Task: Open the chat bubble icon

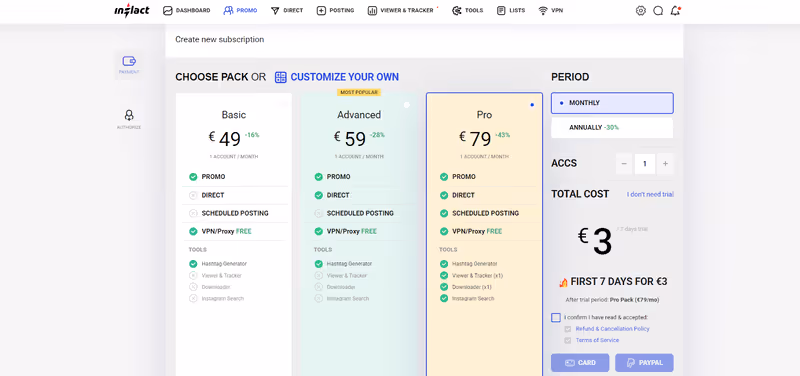Action: (x=658, y=10)
